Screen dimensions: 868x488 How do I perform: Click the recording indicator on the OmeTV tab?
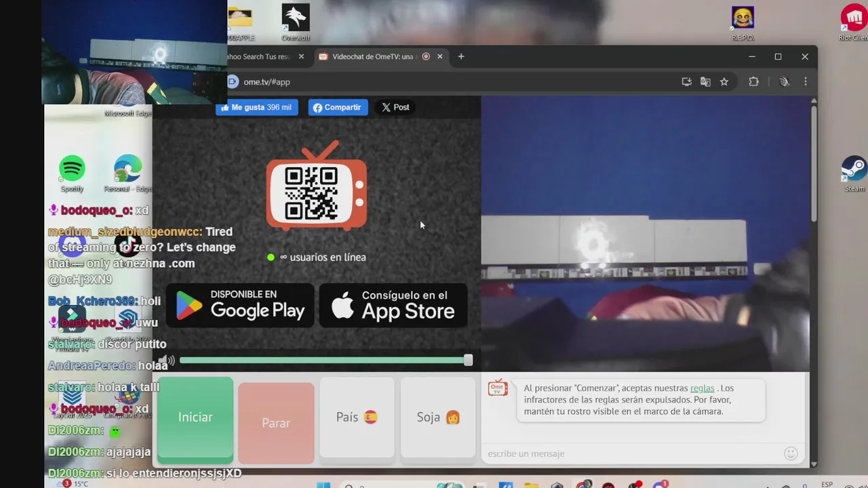[x=426, y=57]
